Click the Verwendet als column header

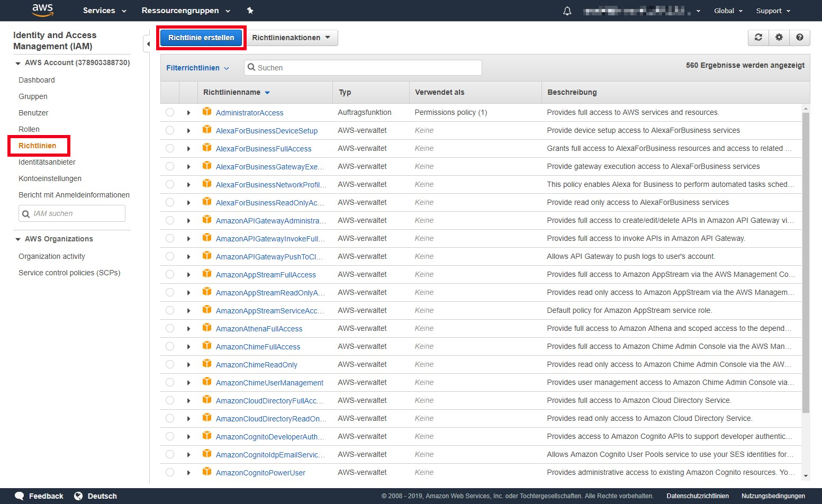click(x=439, y=92)
